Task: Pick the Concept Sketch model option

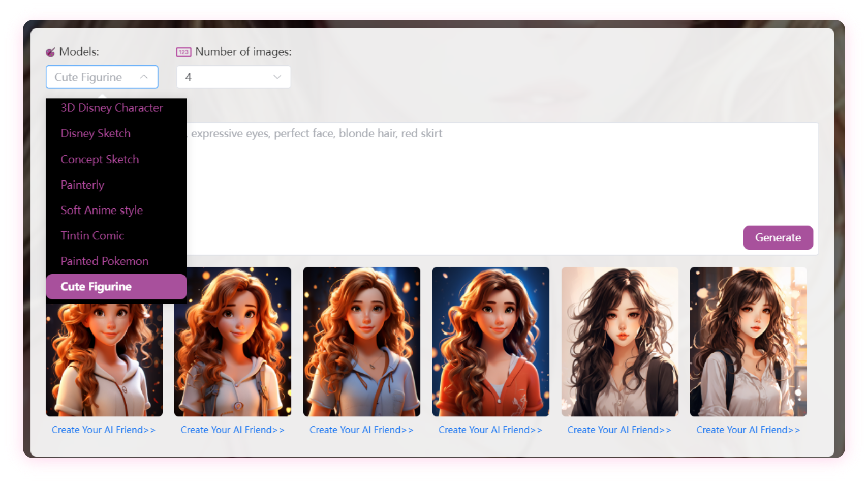Action: (x=100, y=159)
